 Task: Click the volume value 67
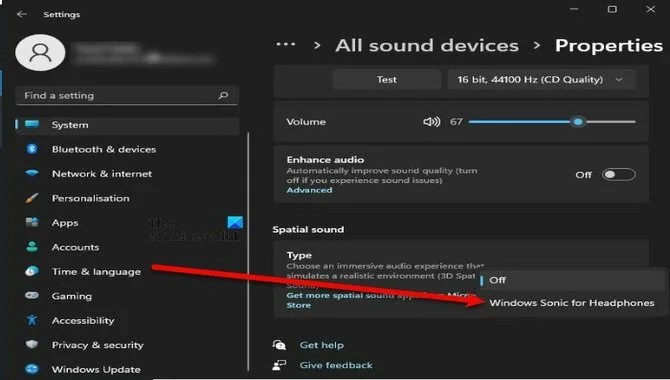pyautogui.click(x=456, y=122)
